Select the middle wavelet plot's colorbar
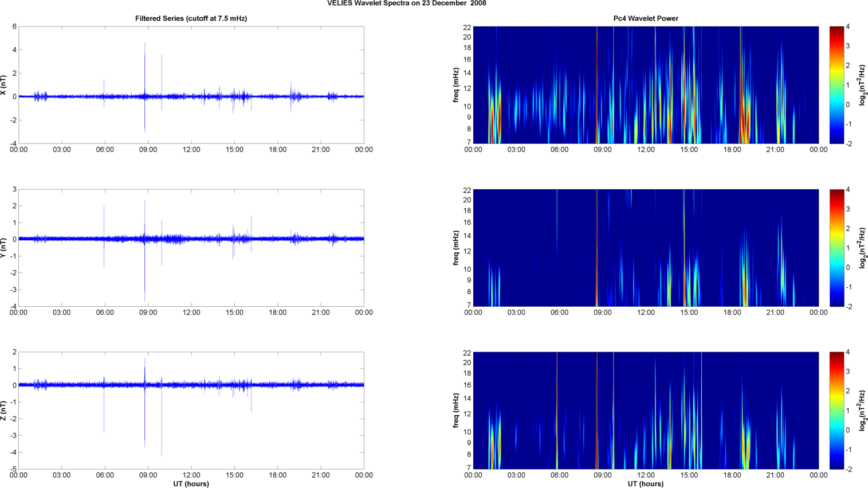Image resolution: width=868 pixels, height=488 pixels. (836, 248)
